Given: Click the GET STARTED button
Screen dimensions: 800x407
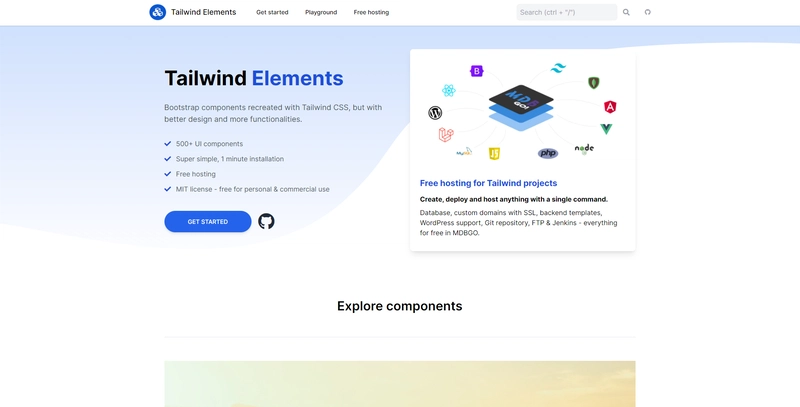Looking at the screenshot, I should (x=208, y=221).
